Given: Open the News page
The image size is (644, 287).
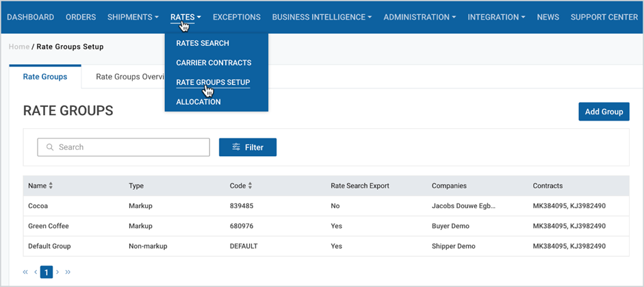Looking at the screenshot, I should click(x=548, y=17).
